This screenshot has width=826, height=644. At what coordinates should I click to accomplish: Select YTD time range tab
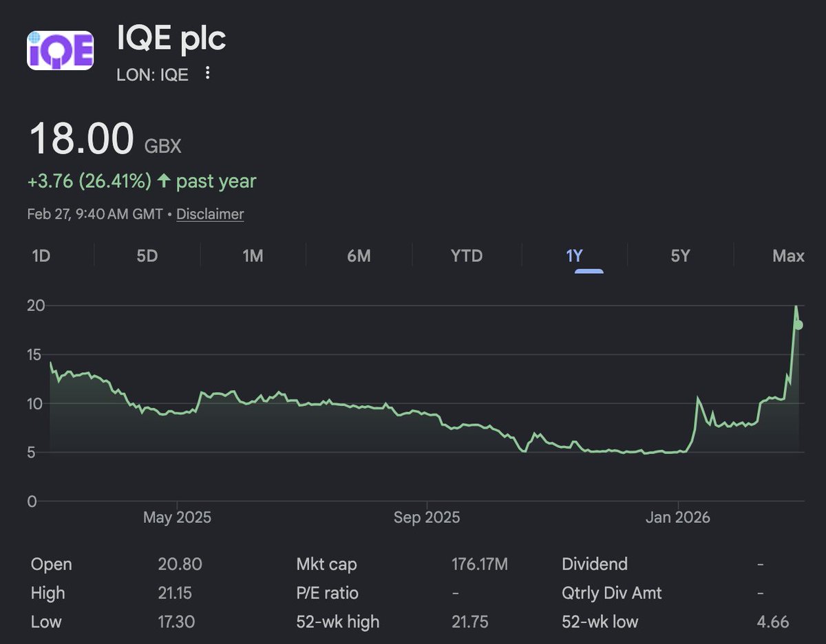[x=466, y=256]
